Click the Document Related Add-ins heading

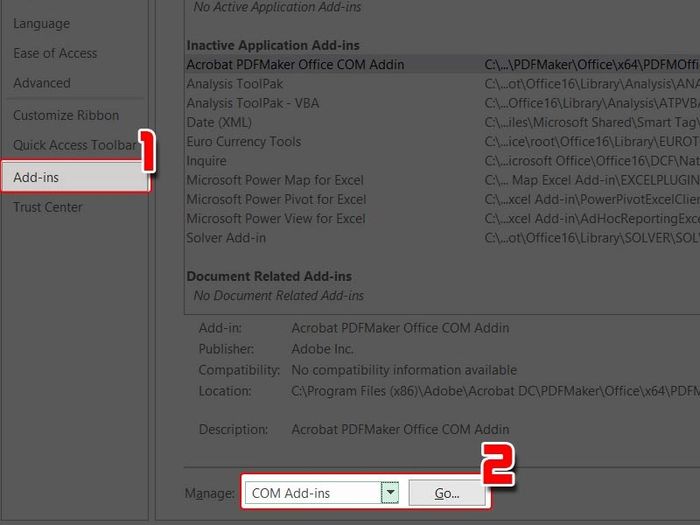coord(269,276)
